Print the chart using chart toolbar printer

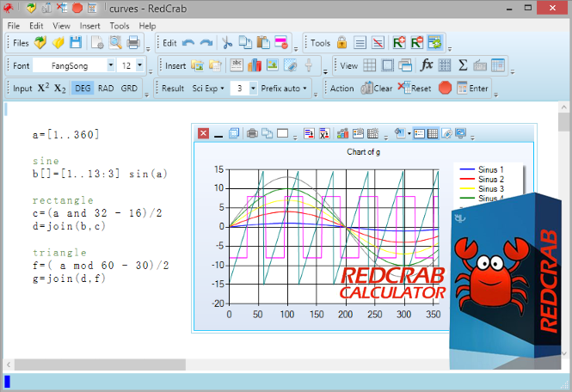252,133
